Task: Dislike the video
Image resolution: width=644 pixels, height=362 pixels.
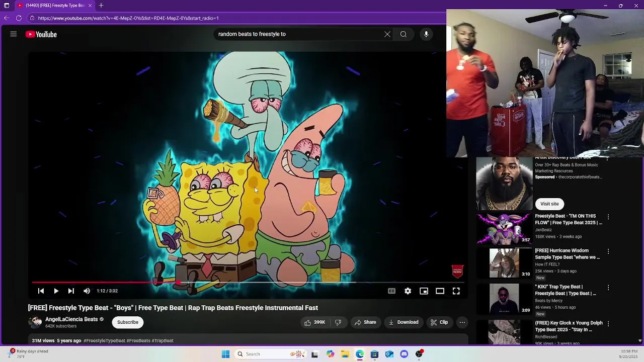Action: (x=338, y=322)
